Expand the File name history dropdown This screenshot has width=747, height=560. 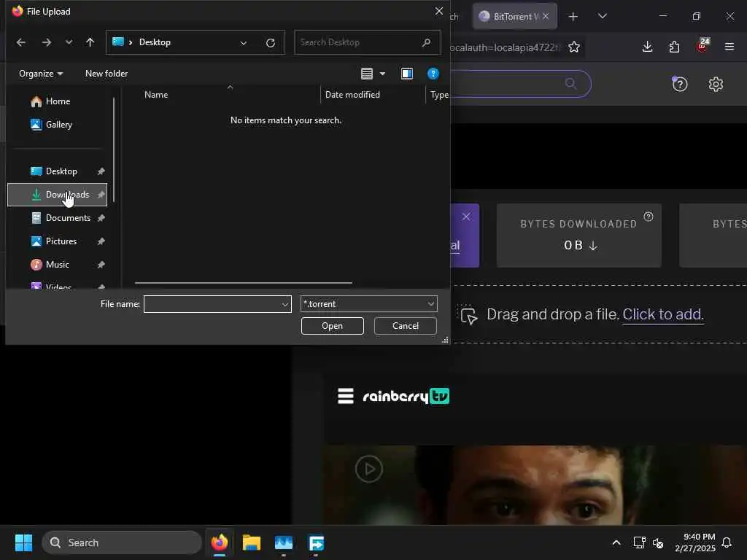tap(285, 304)
